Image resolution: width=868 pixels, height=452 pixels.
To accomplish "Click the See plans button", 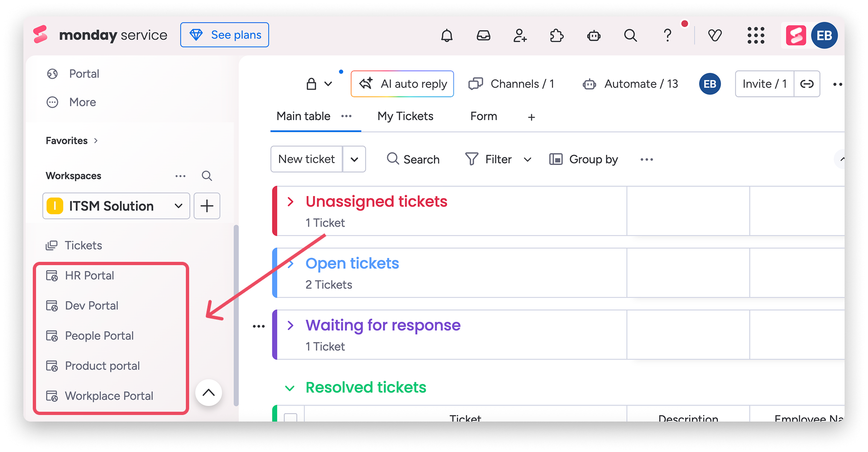I will (225, 35).
